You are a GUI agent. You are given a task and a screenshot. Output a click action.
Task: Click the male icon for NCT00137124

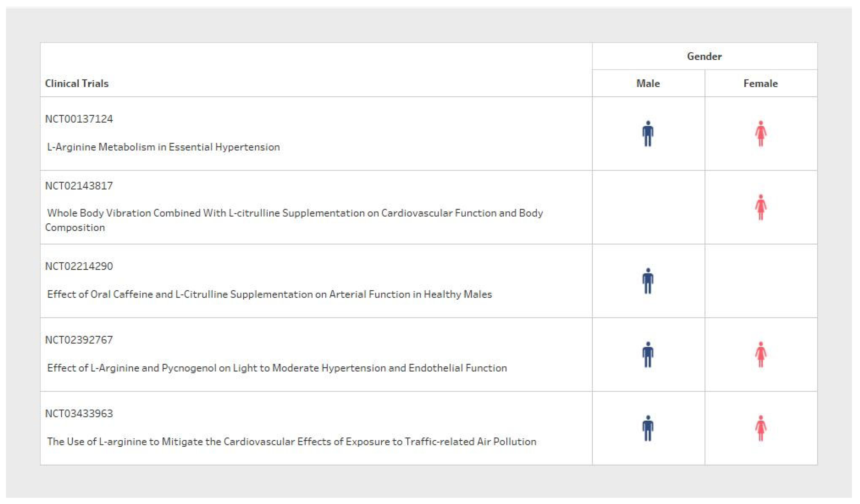(x=648, y=134)
